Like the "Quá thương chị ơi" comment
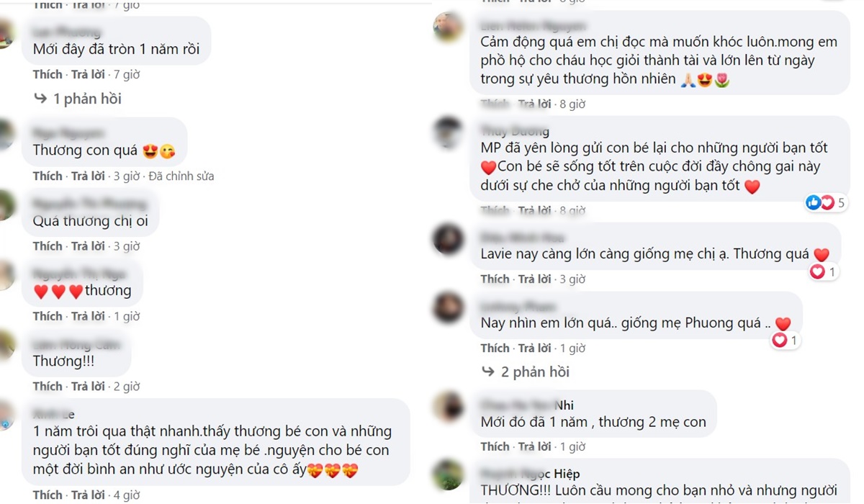The height and width of the screenshot is (504, 864). tap(48, 246)
